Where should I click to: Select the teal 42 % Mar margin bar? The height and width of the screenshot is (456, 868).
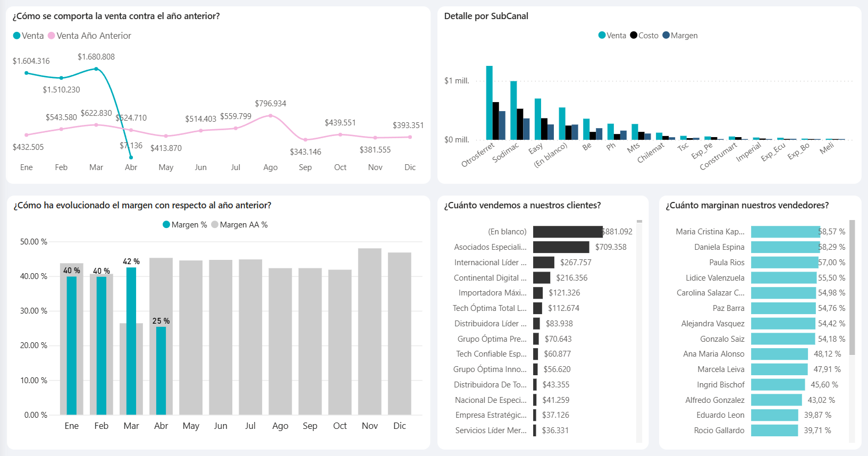pos(131,340)
